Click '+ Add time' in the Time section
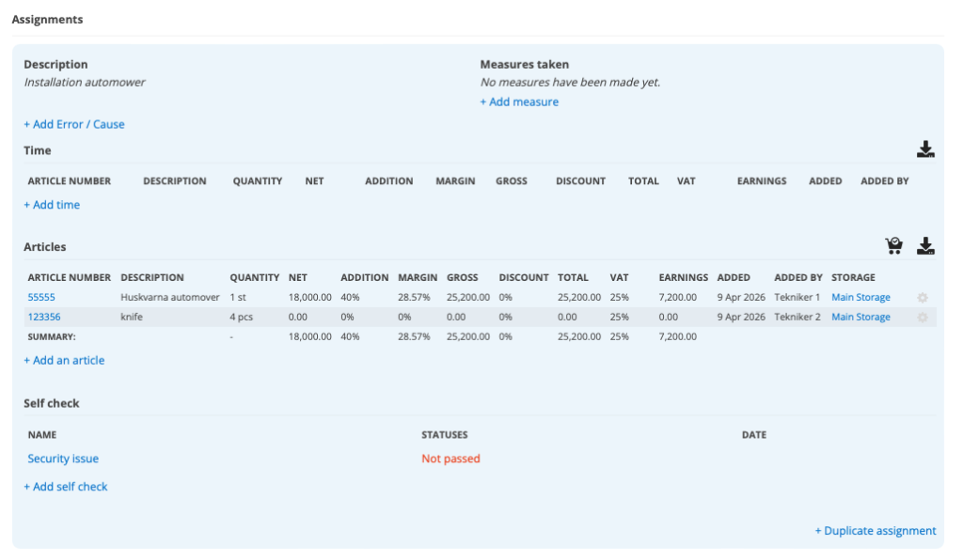The height and width of the screenshot is (560, 963). click(52, 205)
